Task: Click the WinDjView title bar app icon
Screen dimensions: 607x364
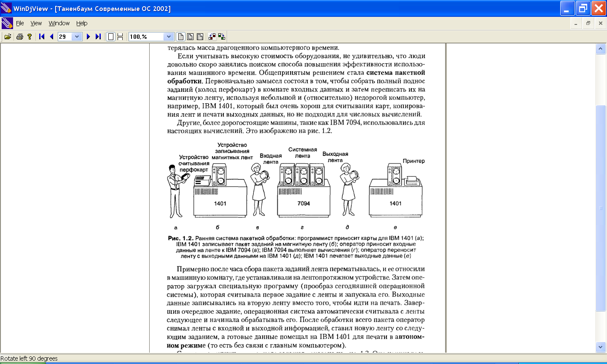Action: pyautogui.click(x=6, y=8)
